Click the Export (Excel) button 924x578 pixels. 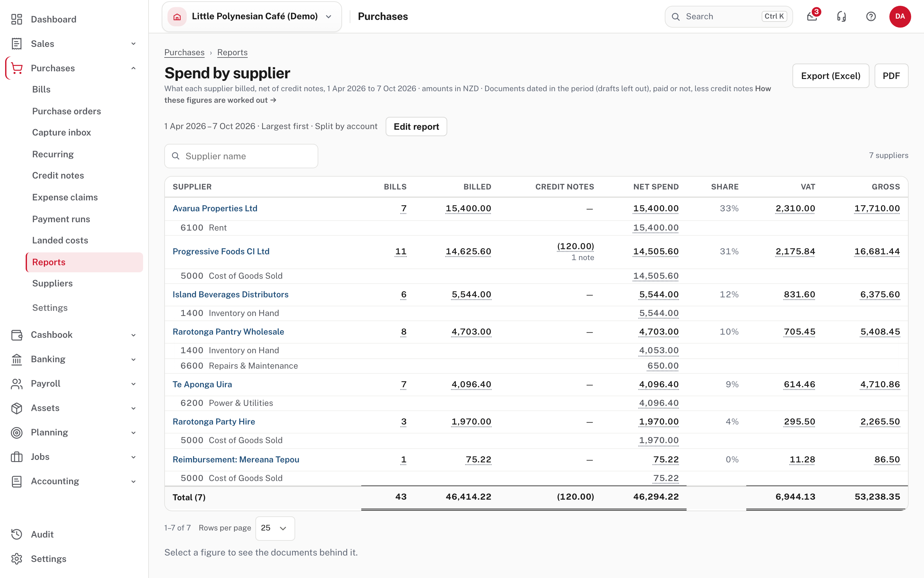pos(830,76)
